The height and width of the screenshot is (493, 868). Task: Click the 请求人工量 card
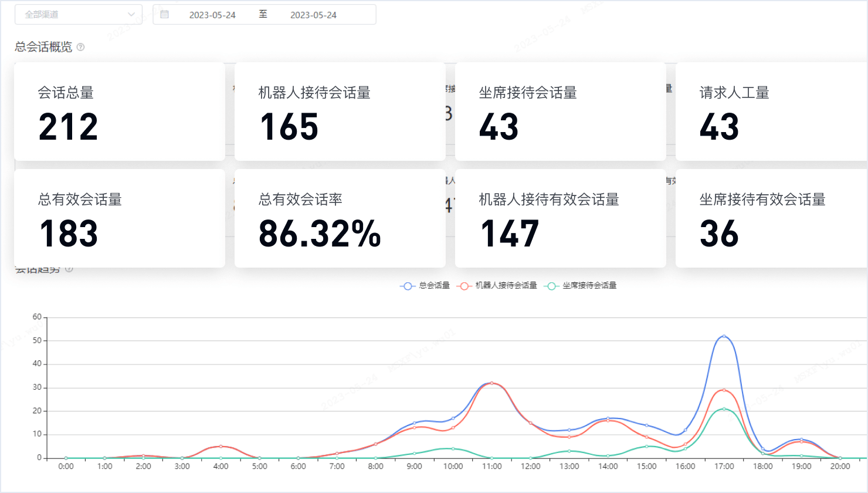coord(771,112)
